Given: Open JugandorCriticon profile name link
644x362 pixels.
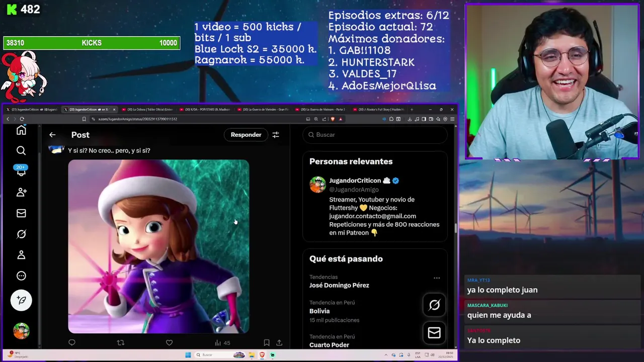Looking at the screenshot, I should [355, 180].
